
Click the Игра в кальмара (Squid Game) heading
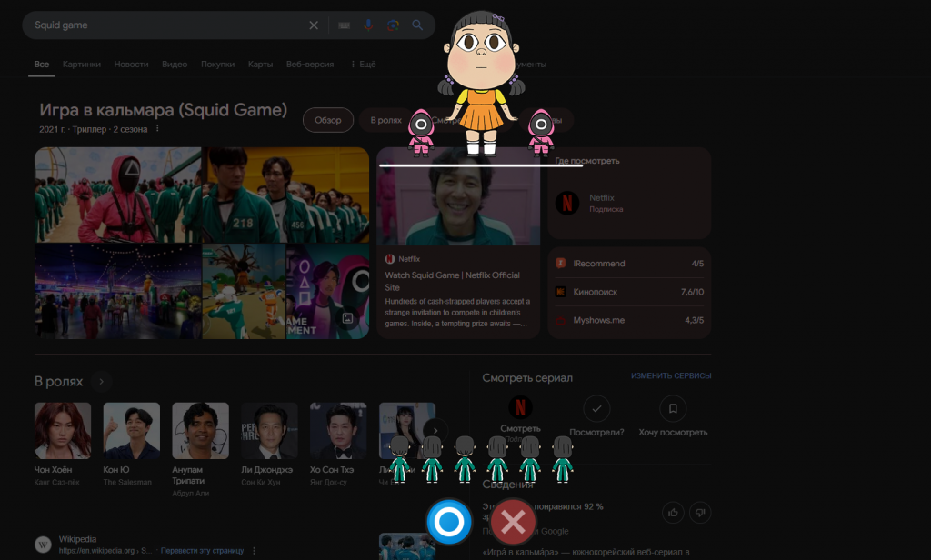(x=164, y=110)
